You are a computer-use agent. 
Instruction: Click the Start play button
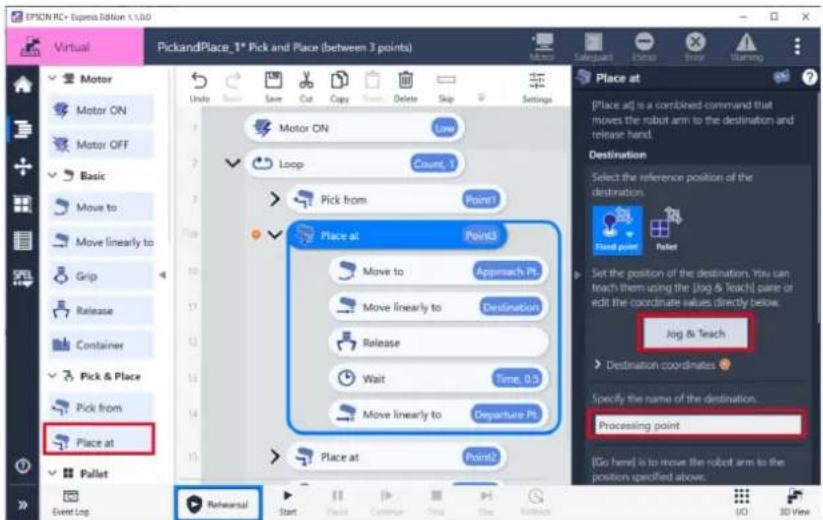tap(288, 502)
